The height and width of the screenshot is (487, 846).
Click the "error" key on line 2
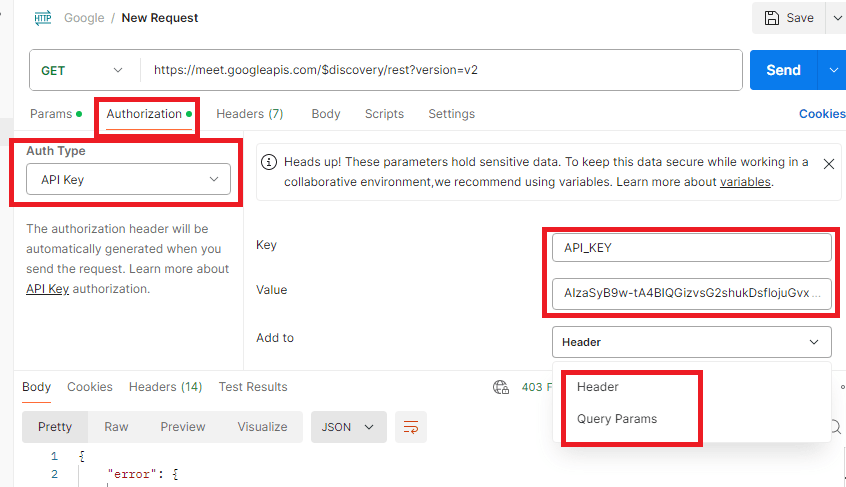[132, 474]
